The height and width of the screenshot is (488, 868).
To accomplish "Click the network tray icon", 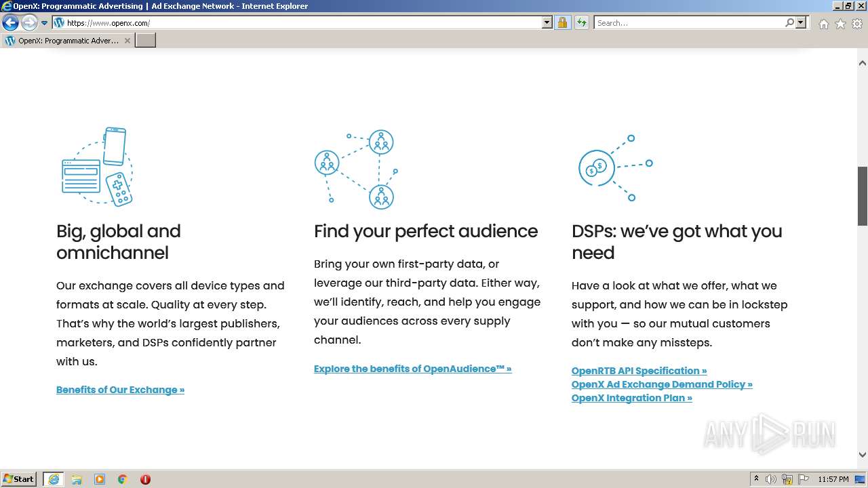I will pyautogui.click(x=787, y=479).
